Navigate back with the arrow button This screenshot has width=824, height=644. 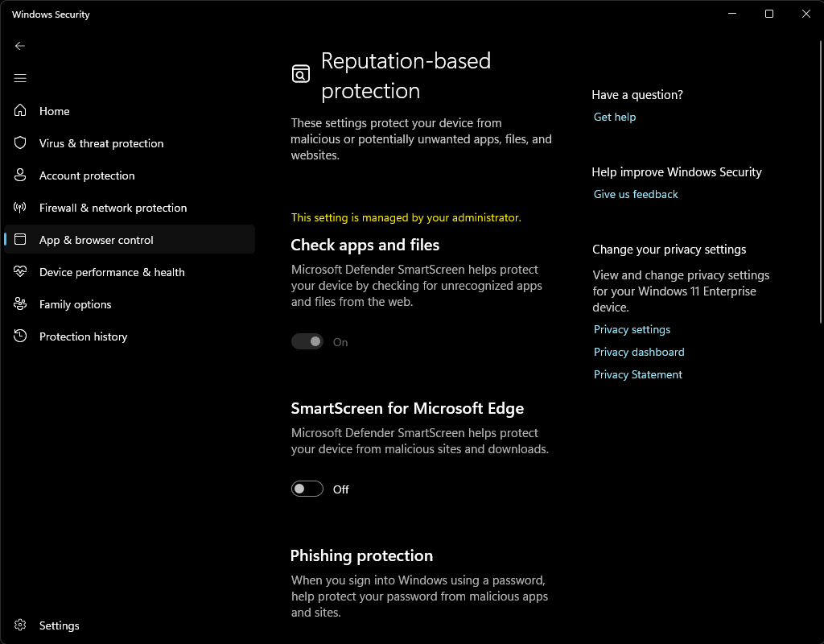click(x=20, y=46)
